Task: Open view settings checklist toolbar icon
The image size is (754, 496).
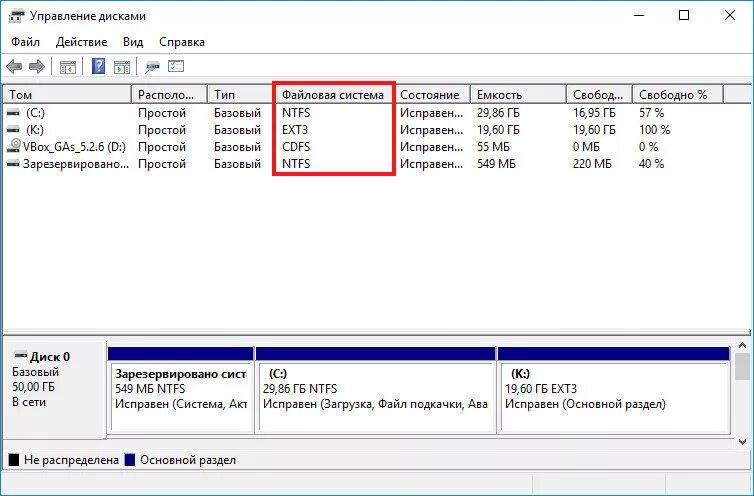Action: click(x=176, y=66)
